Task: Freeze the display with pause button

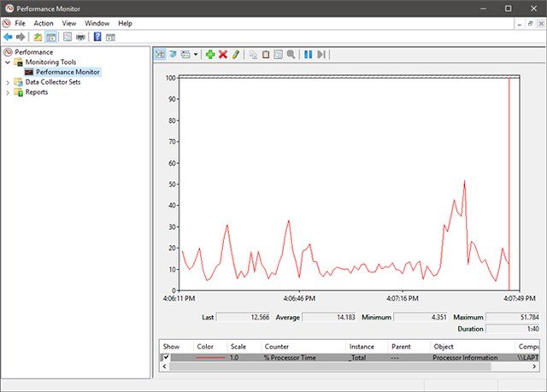Action: tap(308, 54)
